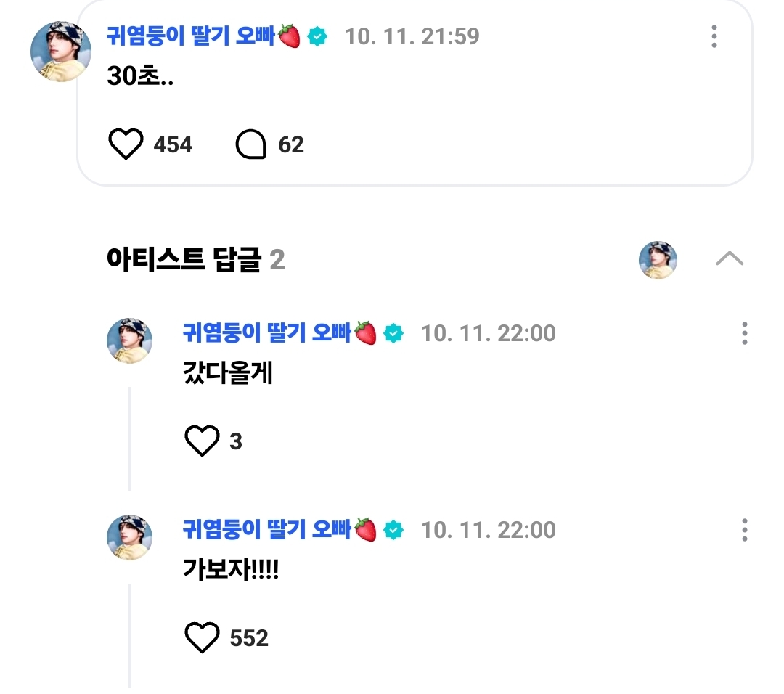Collapse the artist replies section
784x694 pixels.
pyautogui.click(x=729, y=259)
